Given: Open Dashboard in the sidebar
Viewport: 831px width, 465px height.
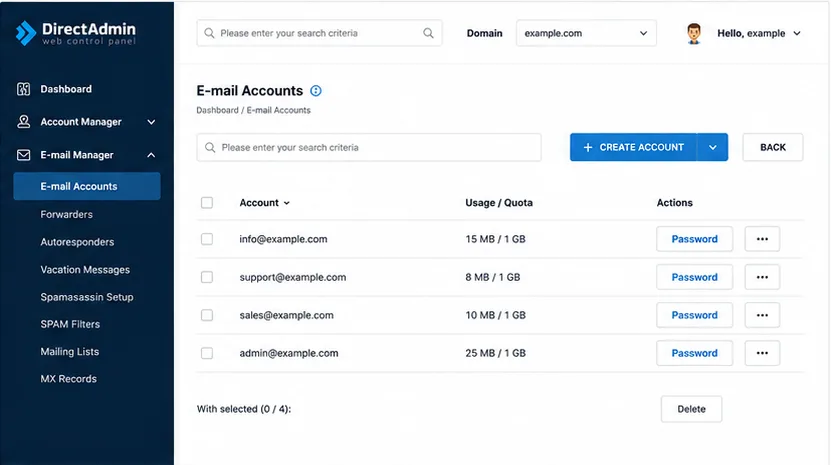Looking at the screenshot, I should pyautogui.click(x=66, y=89).
